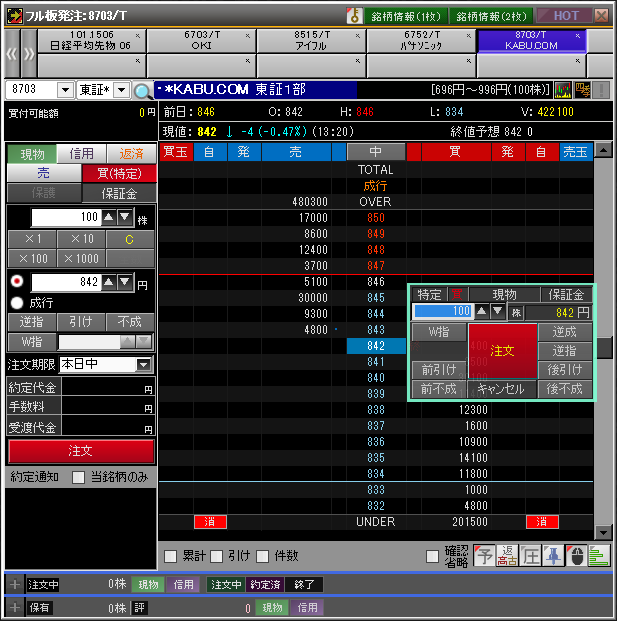This screenshot has height=621, width=617.
Task: Click the 圧 compress icon at bottom
Action: click(x=530, y=556)
